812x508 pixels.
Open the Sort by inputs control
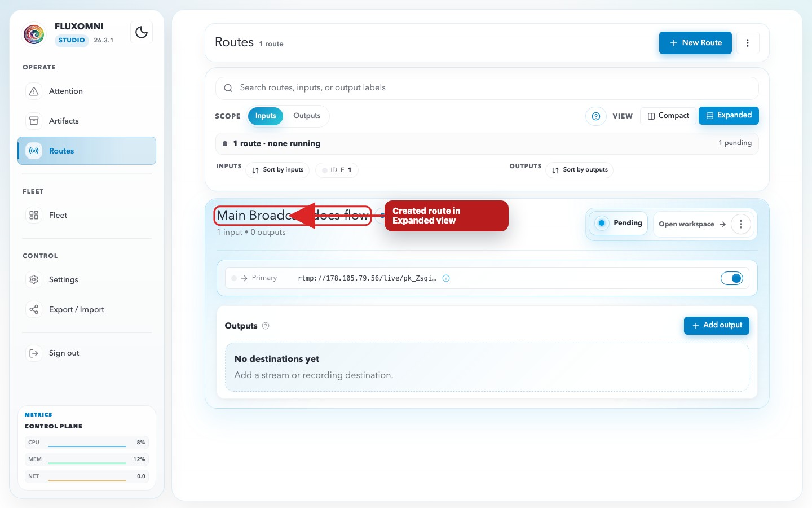point(277,170)
